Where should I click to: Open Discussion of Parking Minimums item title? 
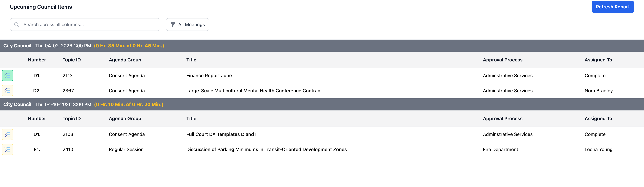point(266,149)
